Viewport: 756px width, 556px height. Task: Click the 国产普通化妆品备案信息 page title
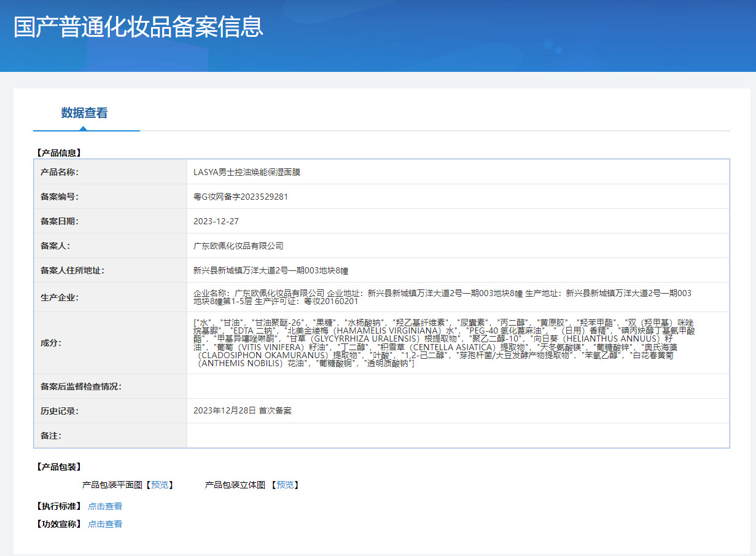pos(138,27)
